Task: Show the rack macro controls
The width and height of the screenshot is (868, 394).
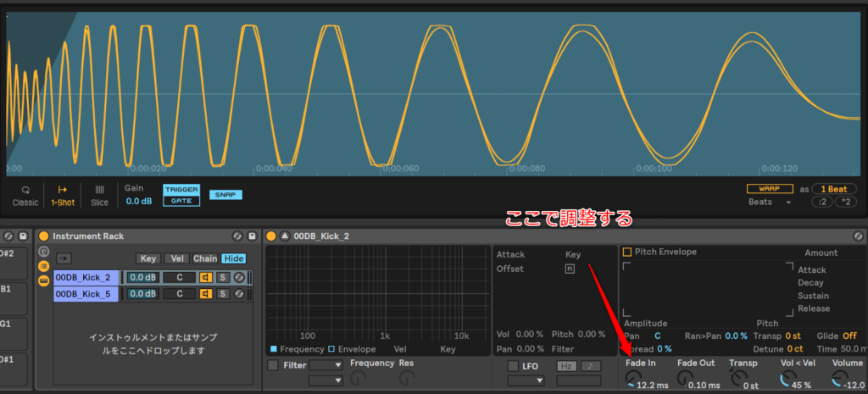Action: pos(43,252)
